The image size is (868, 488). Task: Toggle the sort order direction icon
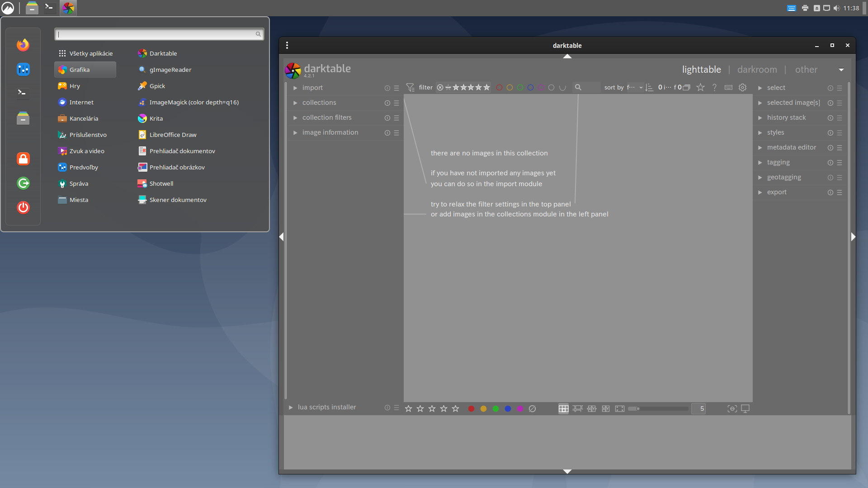point(649,88)
